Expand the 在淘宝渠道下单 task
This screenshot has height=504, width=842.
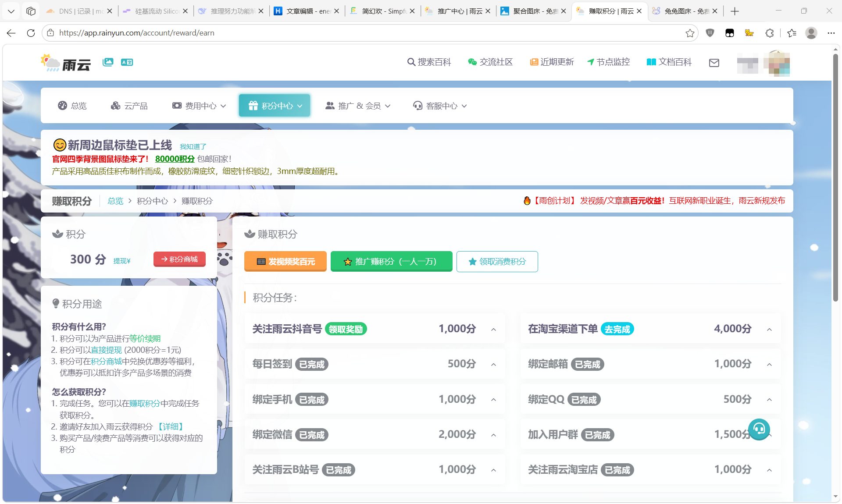point(770,329)
